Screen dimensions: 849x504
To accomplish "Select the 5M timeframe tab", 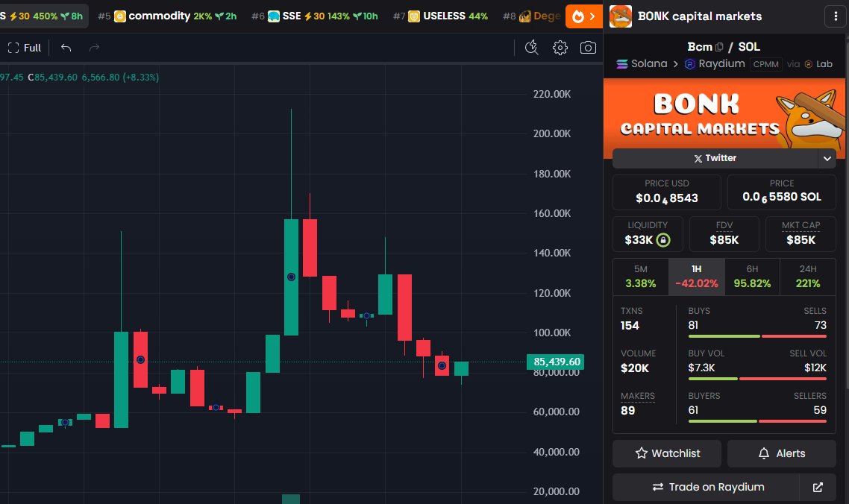I will tap(641, 277).
